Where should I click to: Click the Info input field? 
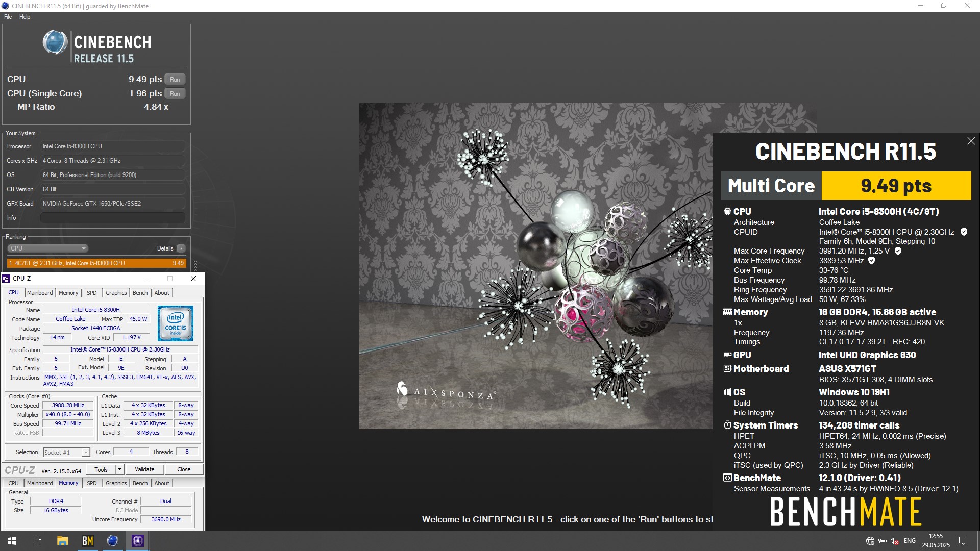click(112, 218)
